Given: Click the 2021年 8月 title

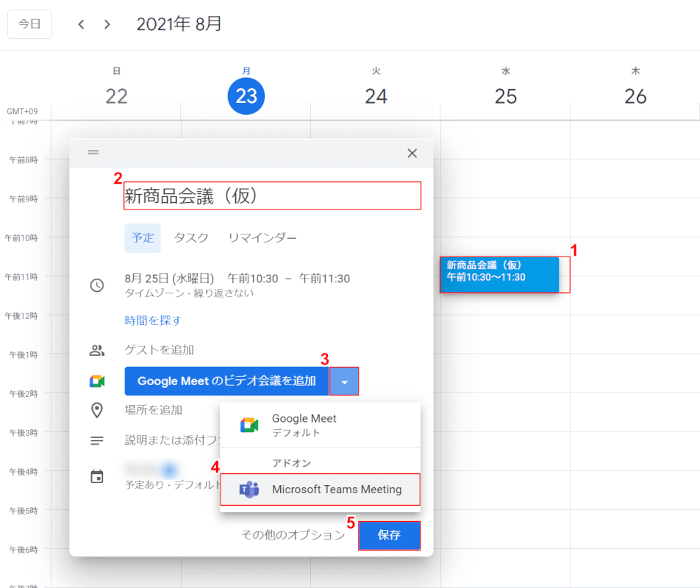Looking at the screenshot, I should (179, 24).
